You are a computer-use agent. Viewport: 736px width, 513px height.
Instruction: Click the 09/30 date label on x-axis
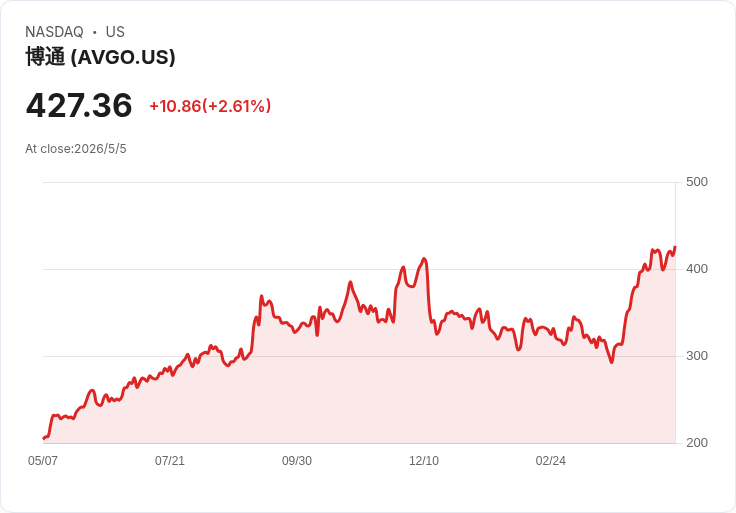[297, 460]
